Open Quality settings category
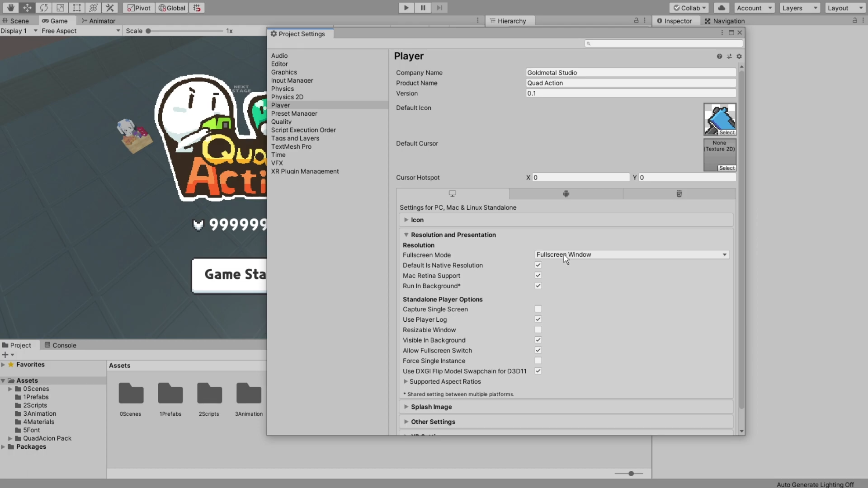868x488 pixels. [281, 122]
